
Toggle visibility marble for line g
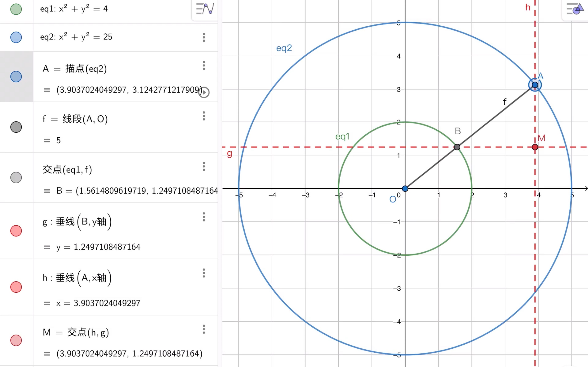click(x=16, y=231)
